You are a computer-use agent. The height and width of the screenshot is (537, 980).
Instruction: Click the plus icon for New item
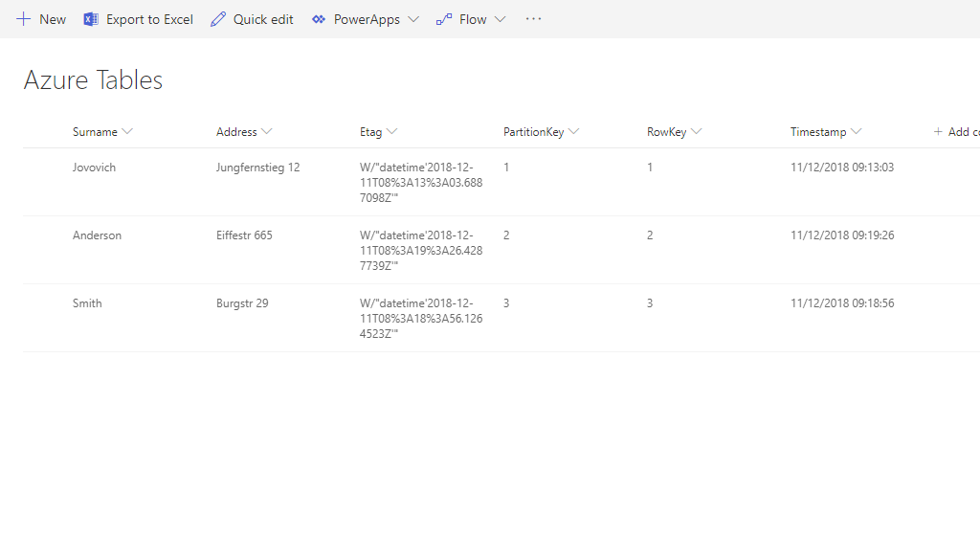coord(24,19)
